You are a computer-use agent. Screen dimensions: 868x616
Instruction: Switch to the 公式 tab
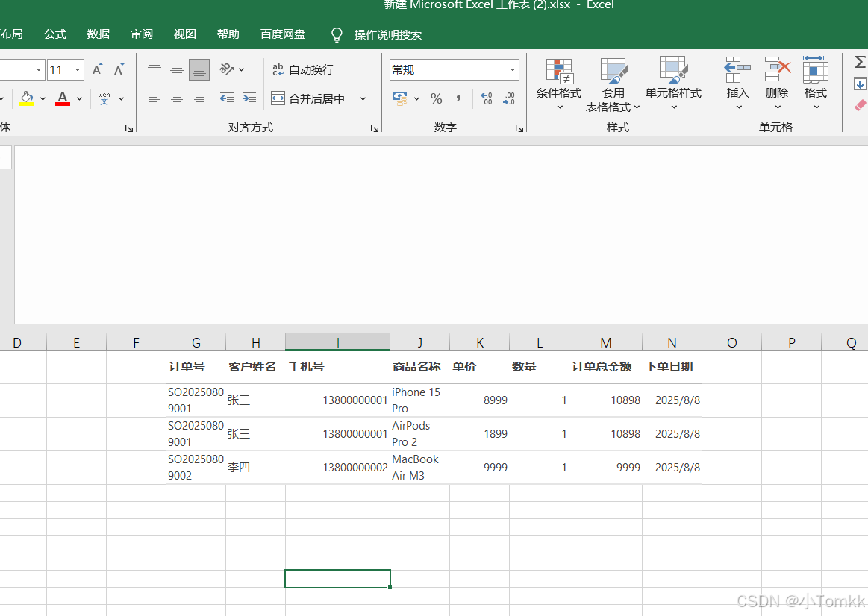click(55, 34)
